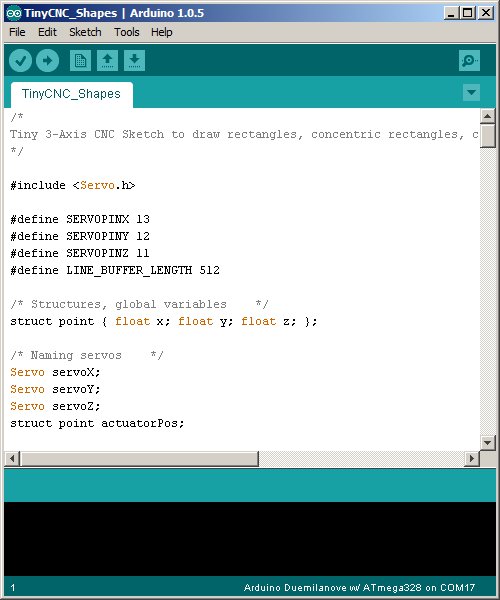
Task: Click the horizontal scrollbar left arrow
Action: (12, 458)
